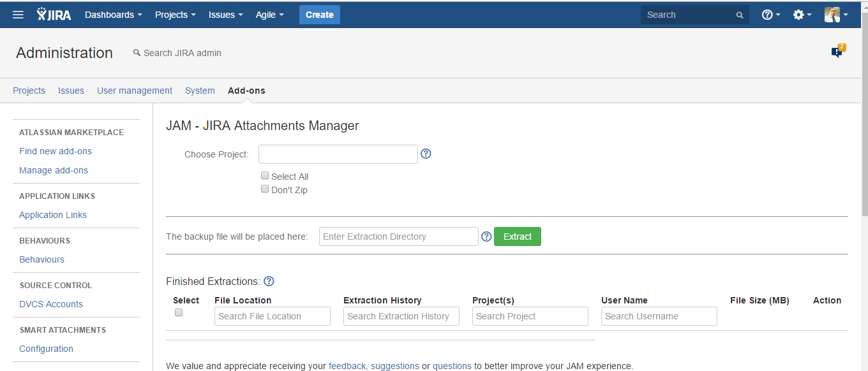Click the user profile avatar
Image resolution: width=868 pixels, height=371 pixels.
(832, 15)
